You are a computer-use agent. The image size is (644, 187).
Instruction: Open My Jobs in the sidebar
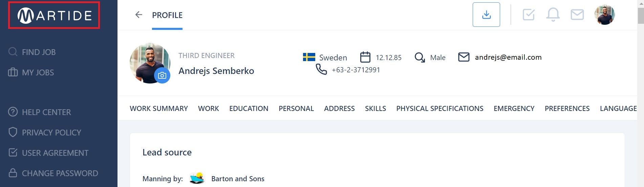pos(31,72)
